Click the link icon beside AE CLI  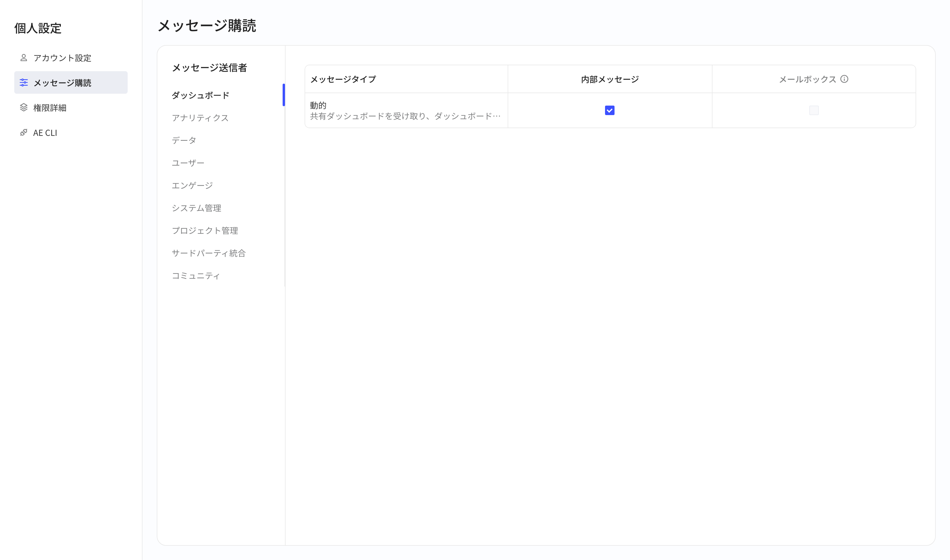click(x=24, y=133)
